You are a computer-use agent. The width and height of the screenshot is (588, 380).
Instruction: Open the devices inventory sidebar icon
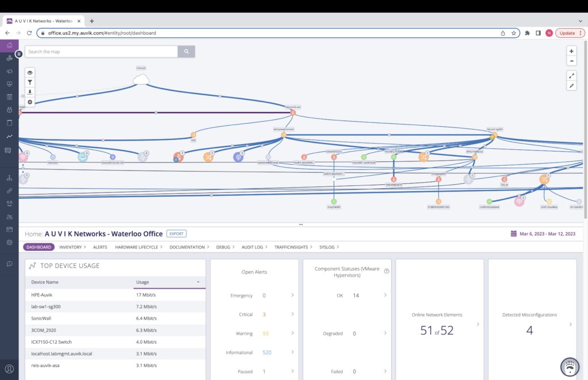[9, 58]
